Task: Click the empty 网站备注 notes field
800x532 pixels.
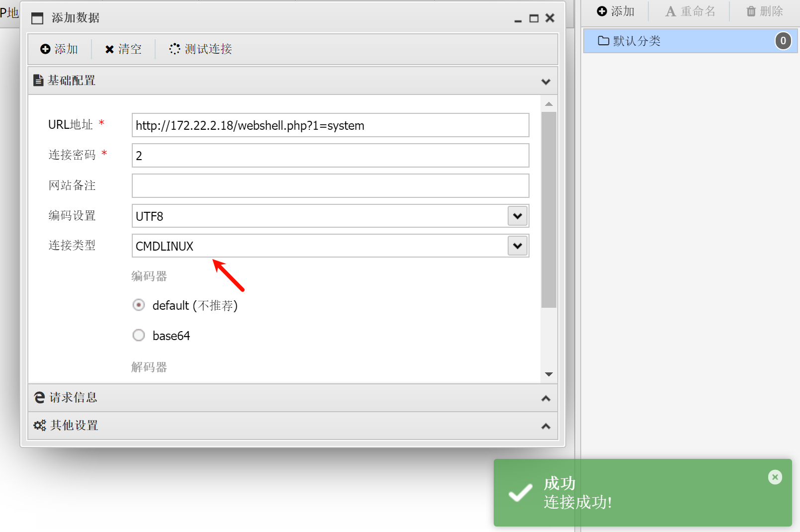Action: tap(330, 186)
